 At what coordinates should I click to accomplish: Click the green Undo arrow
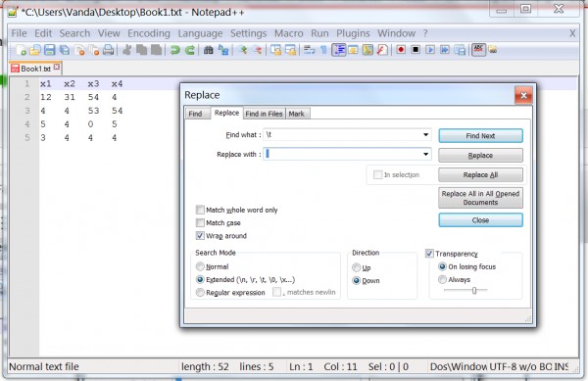tap(174, 50)
